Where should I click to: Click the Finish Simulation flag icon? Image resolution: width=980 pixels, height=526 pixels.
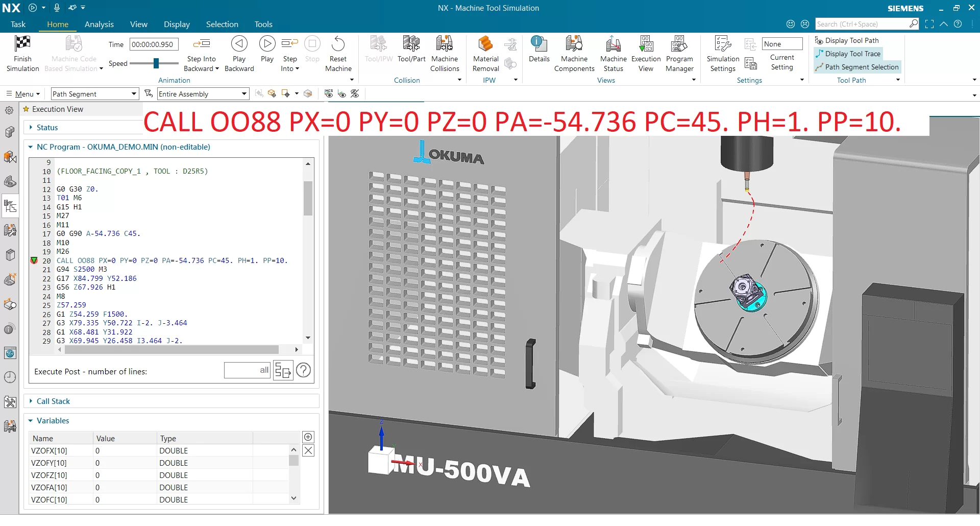pyautogui.click(x=22, y=44)
